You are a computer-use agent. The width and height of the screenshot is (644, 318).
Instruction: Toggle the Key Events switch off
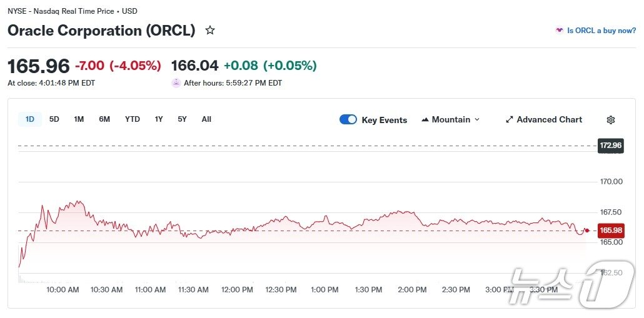coord(348,119)
